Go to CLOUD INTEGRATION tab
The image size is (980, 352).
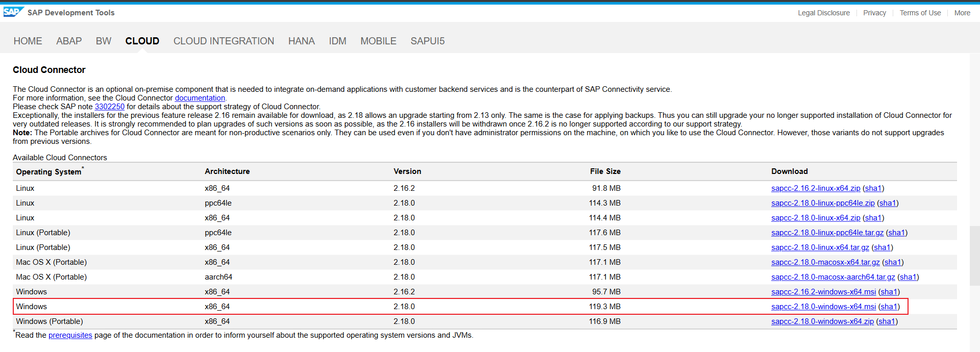[224, 41]
